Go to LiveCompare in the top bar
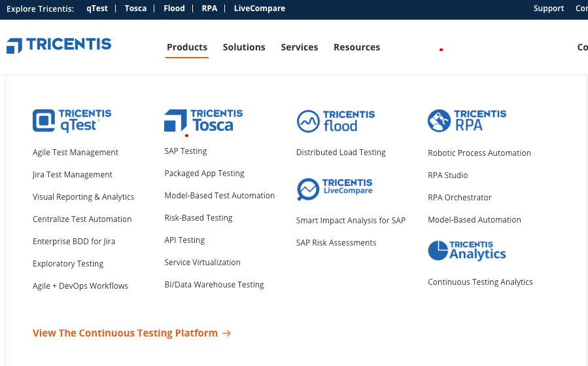 pos(260,9)
